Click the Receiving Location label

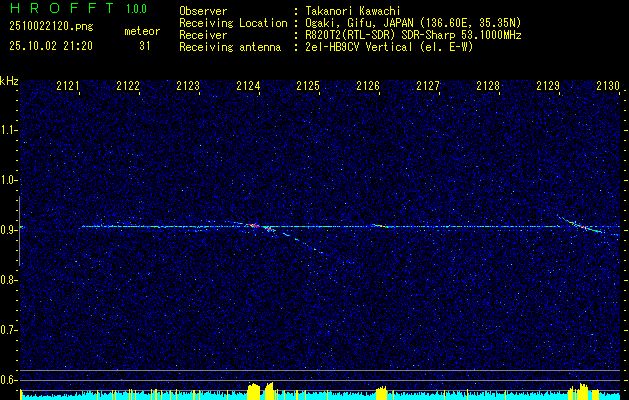[233, 23]
